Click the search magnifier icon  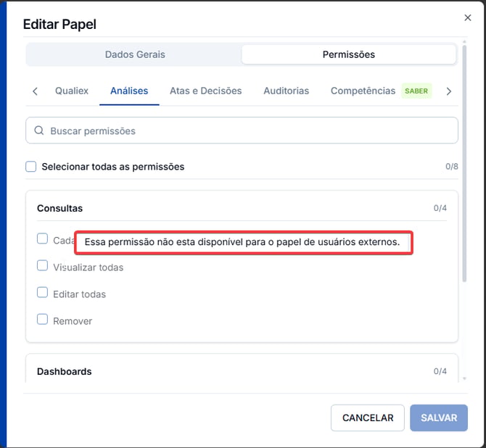[x=39, y=130]
